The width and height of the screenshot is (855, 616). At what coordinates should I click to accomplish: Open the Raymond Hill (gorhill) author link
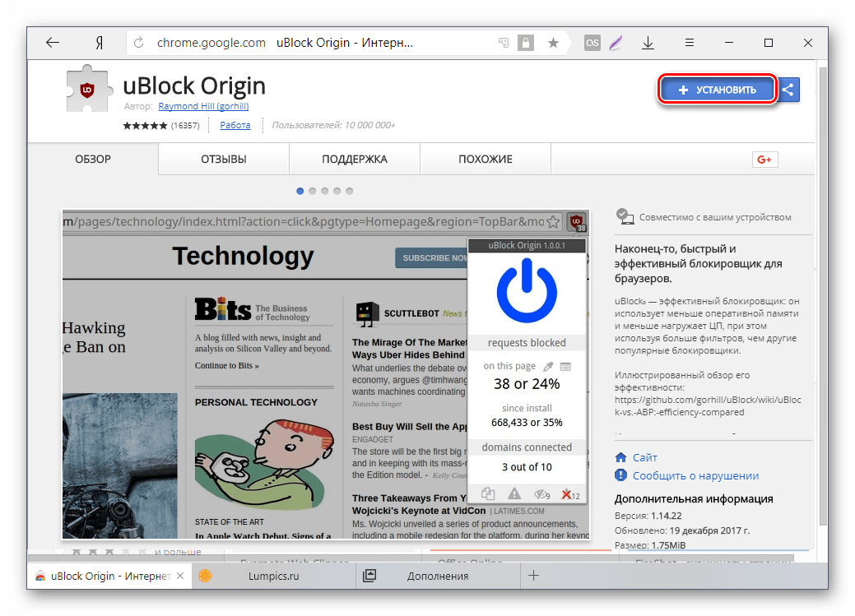pos(202,106)
